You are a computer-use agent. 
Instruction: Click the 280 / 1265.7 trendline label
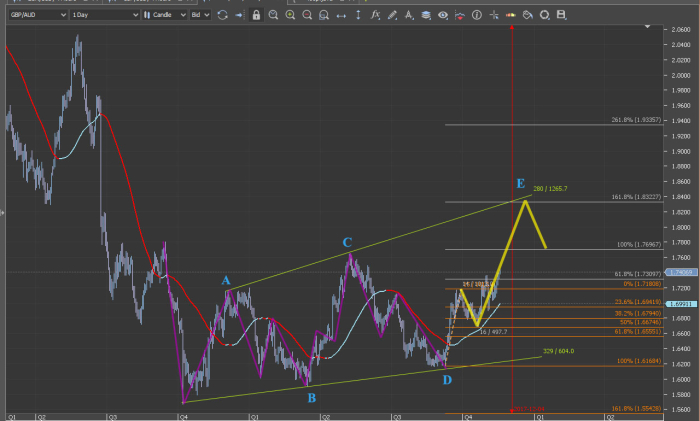[550, 188]
